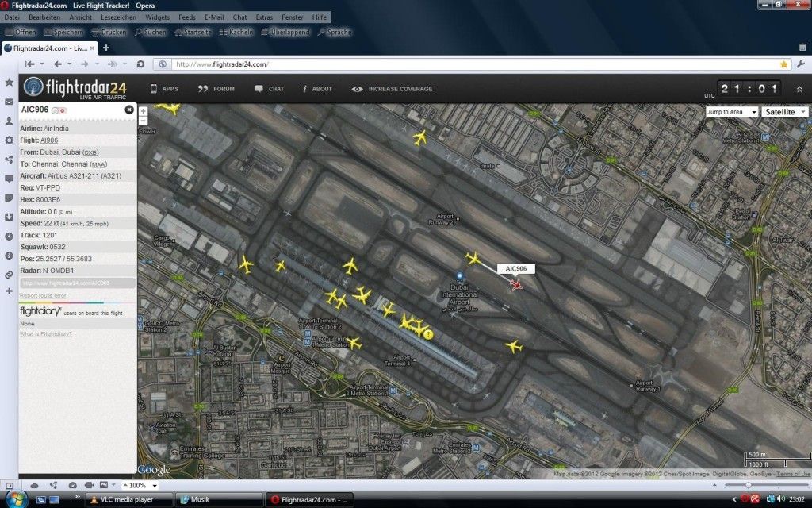Open the CHAT page link
Viewport: 812px width, 508px height.
click(x=270, y=89)
